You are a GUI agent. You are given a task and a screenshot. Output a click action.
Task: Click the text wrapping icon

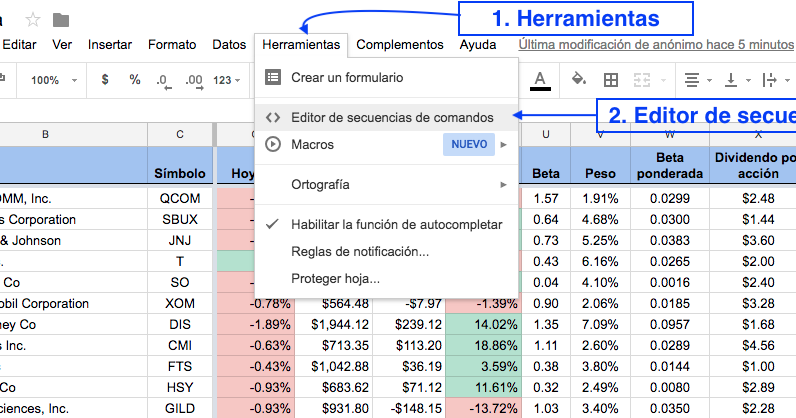tap(770, 80)
